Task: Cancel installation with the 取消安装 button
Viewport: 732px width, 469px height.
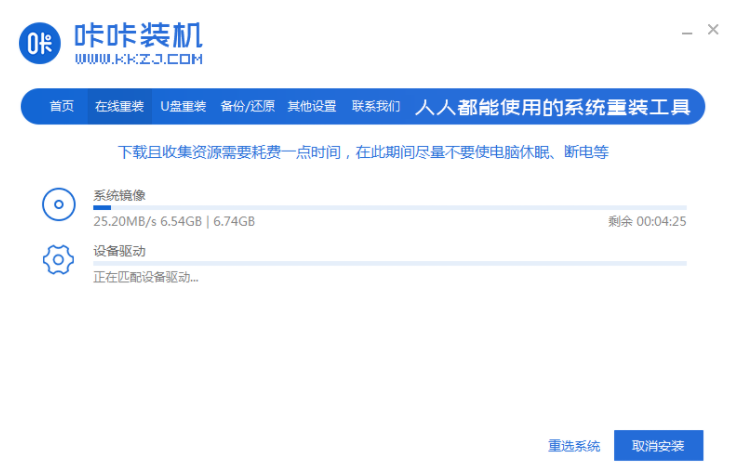Action: [658, 446]
